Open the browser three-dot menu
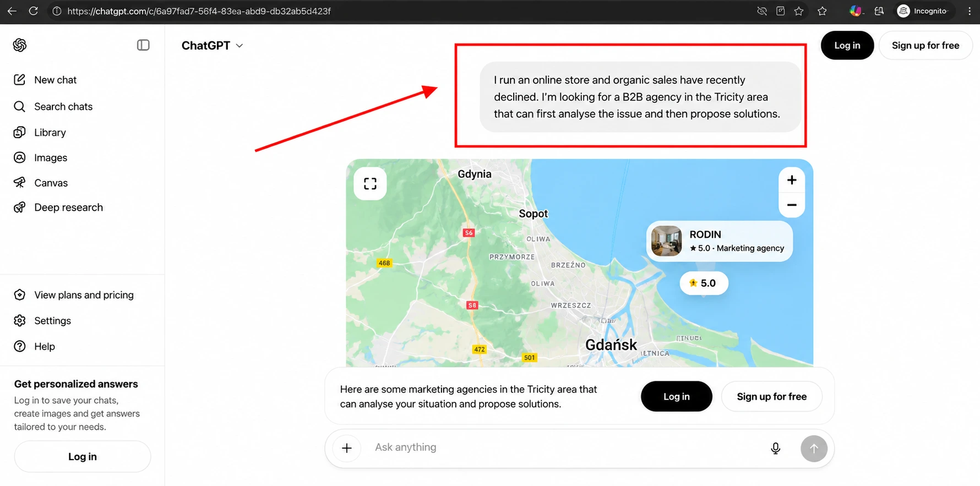 click(x=970, y=11)
